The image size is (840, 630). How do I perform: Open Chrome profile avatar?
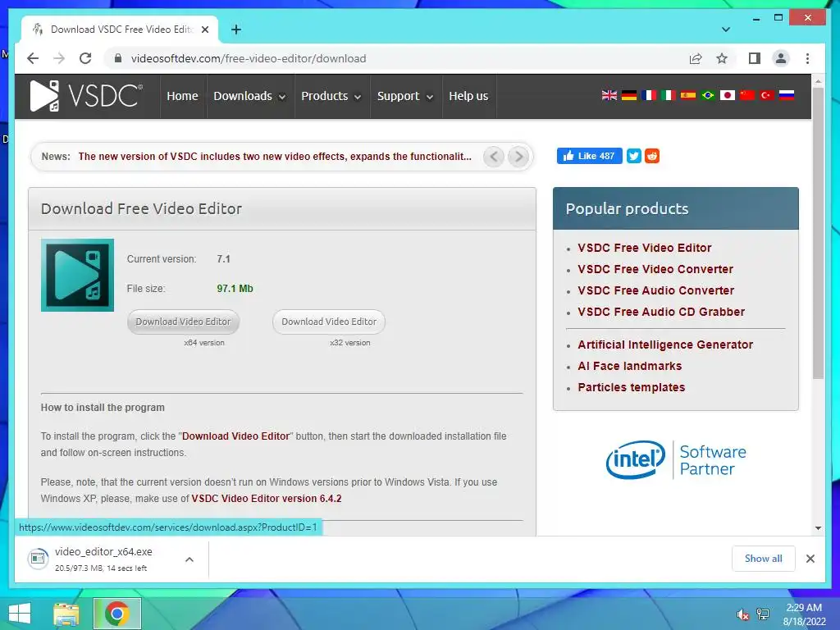tap(781, 58)
